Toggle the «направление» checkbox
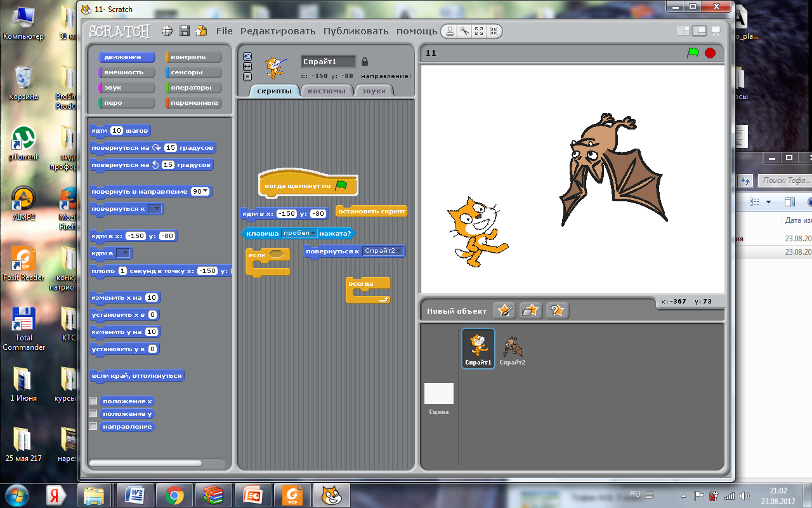 [93, 427]
